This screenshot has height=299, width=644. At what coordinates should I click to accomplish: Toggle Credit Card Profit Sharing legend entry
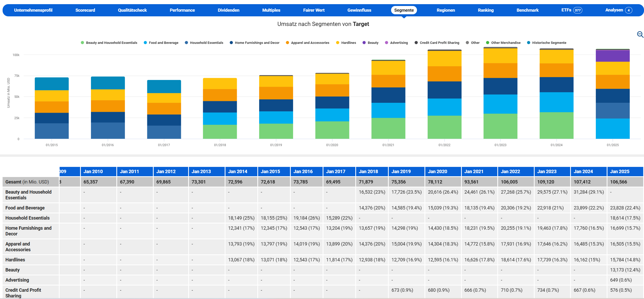[439, 43]
